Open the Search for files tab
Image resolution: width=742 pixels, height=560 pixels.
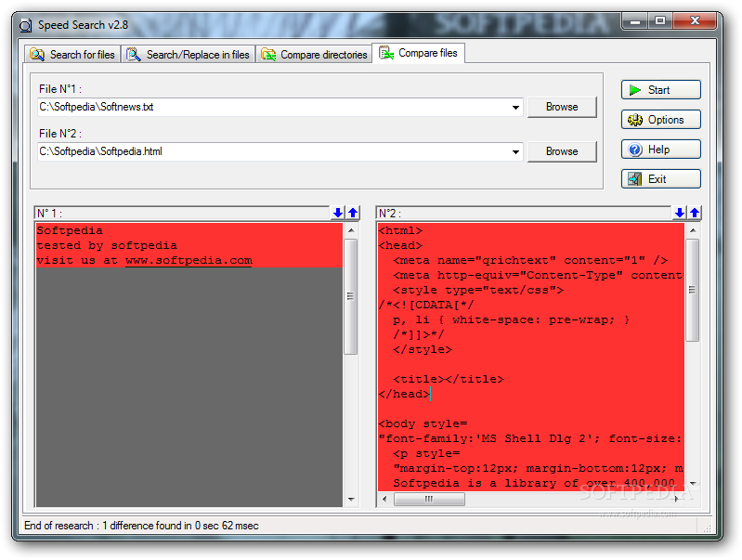(x=72, y=55)
